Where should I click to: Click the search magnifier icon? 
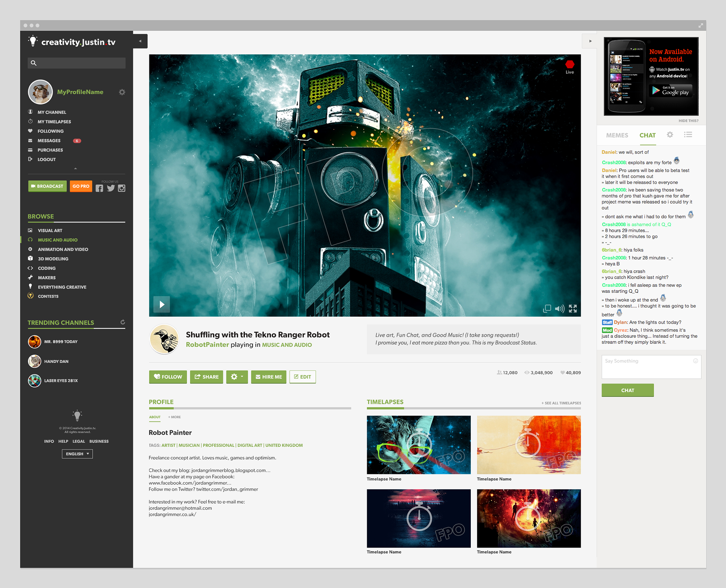pos(34,63)
